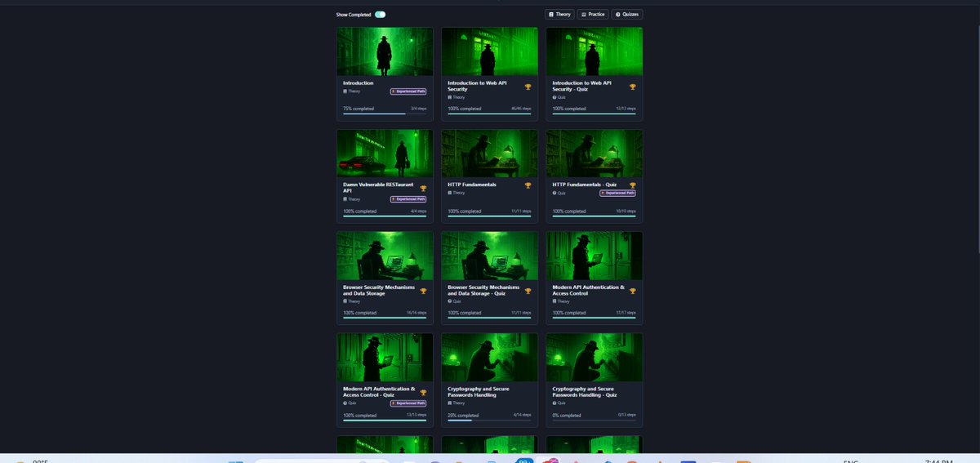Viewport: 980px width, 463px height.
Task: Click Theory icon under Damn Vulnerable RESTaurant API
Action: tap(345, 199)
